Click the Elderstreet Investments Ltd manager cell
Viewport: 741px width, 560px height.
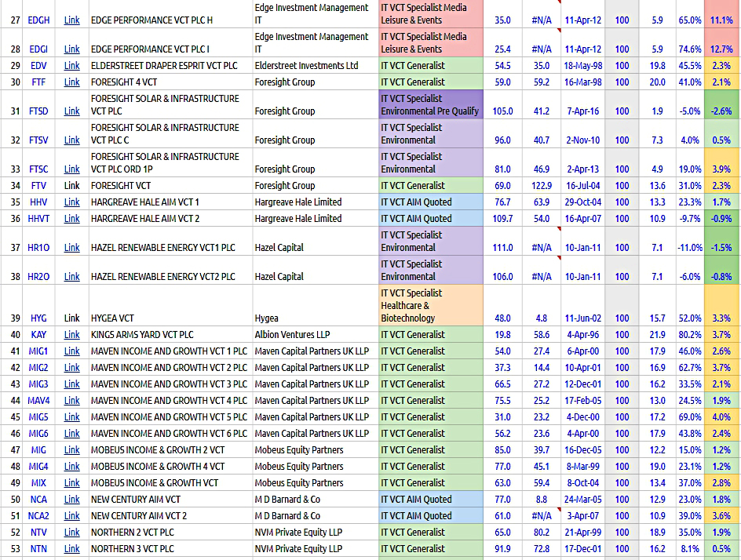(x=316, y=66)
